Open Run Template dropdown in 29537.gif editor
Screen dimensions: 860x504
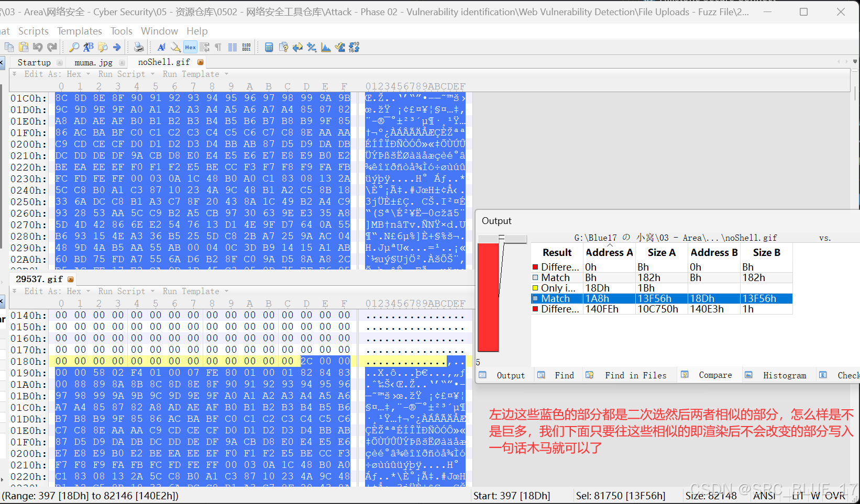195,291
